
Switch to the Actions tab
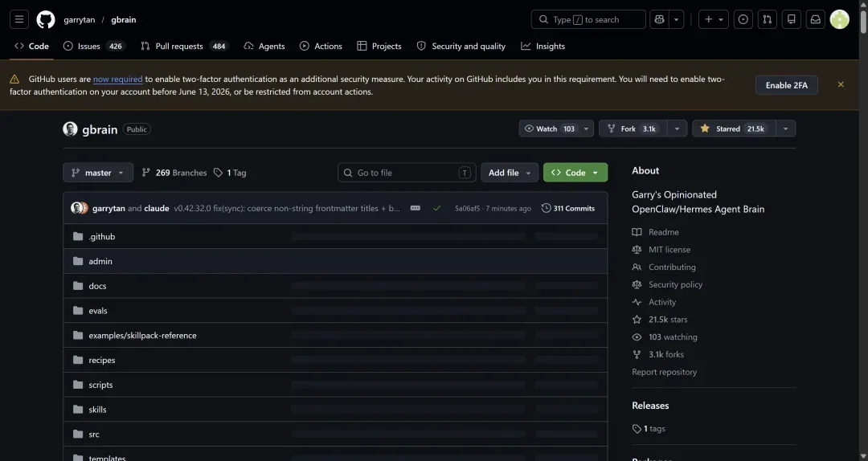[x=321, y=46]
